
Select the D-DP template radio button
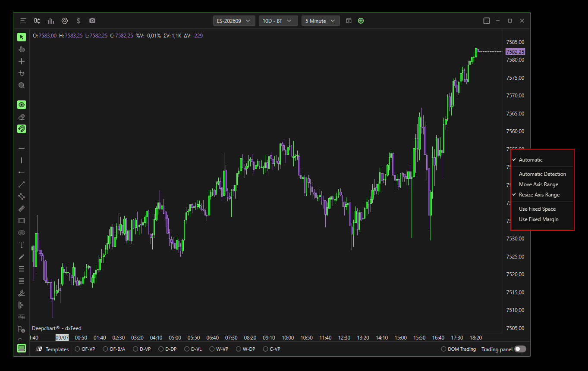[161, 349]
